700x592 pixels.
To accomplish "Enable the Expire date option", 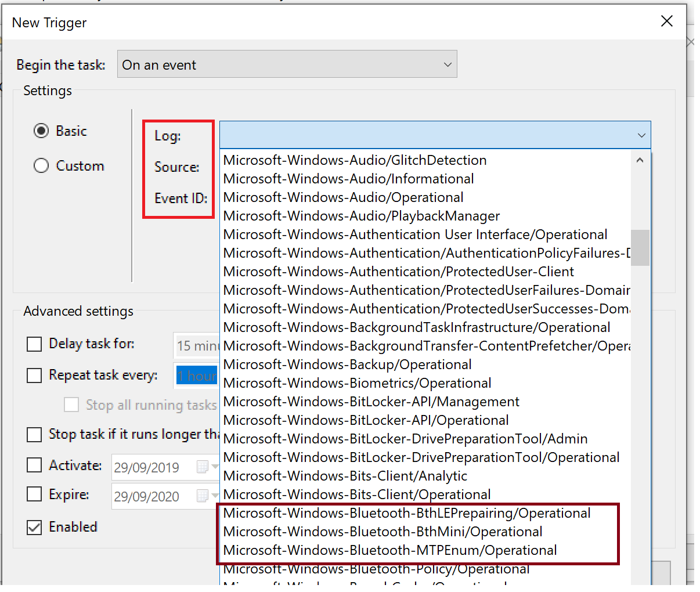I will pos(34,494).
